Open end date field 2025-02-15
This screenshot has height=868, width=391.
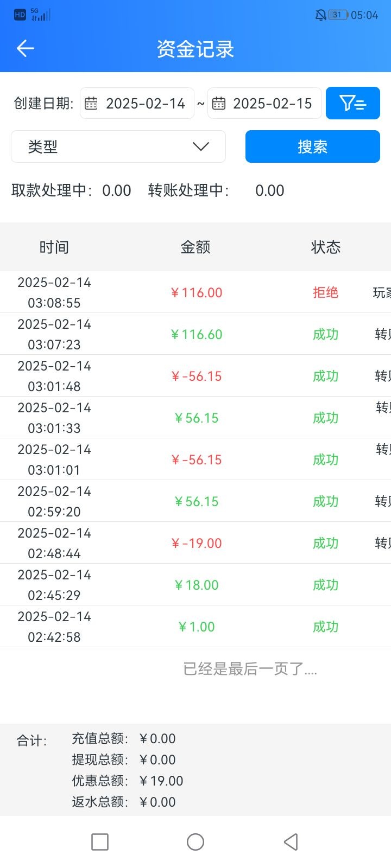pyautogui.click(x=272, y=103)
